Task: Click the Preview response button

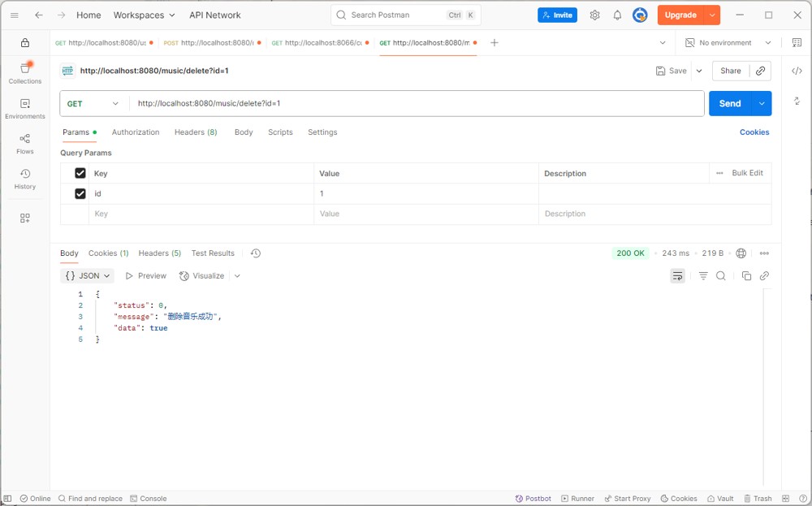Action: click(x=146, y=276)
